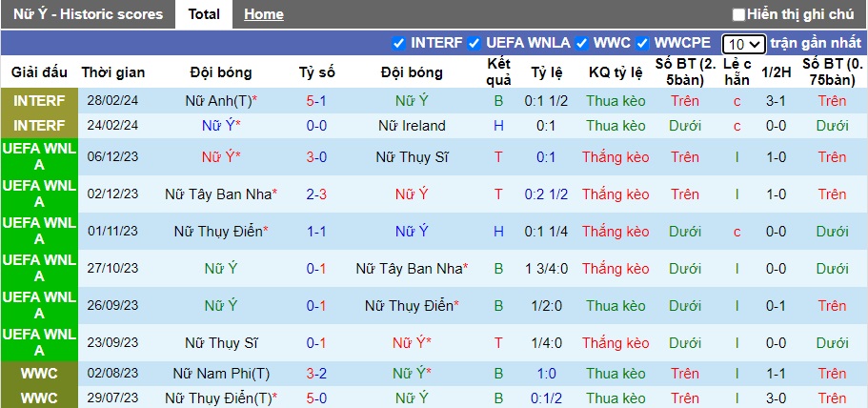Screen dimensions: 868x408
Task: View the 3-0 score match details
Action: click(317, 157)
